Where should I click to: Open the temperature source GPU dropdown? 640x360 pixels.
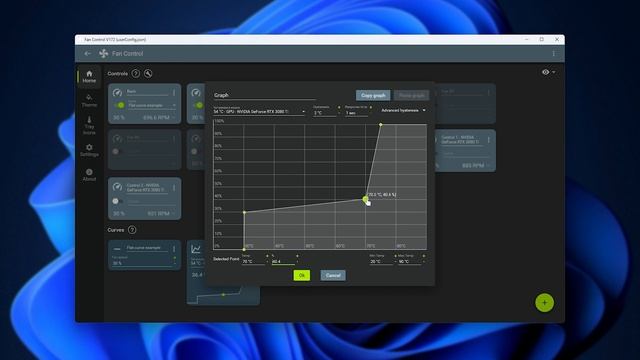click(x=260, y=111)
